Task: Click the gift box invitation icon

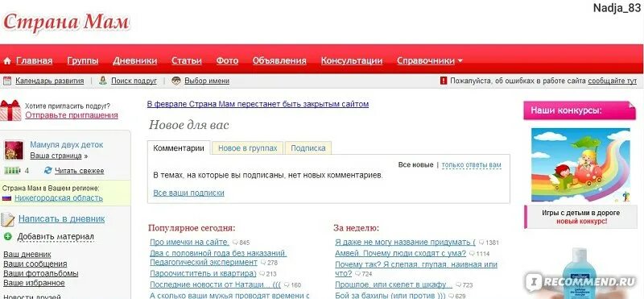Action: coord(10,110)
